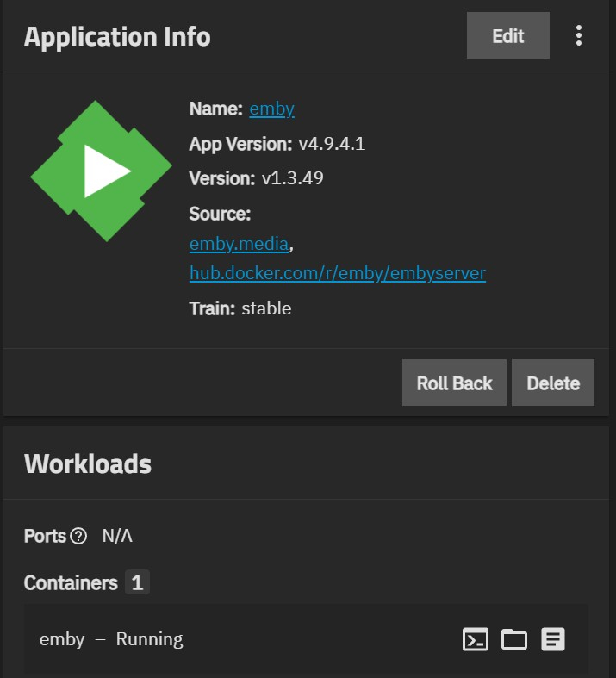Click the Version value v1.3.49
The height and width of the screenshot is (678, 616).
tap(292, 178)
